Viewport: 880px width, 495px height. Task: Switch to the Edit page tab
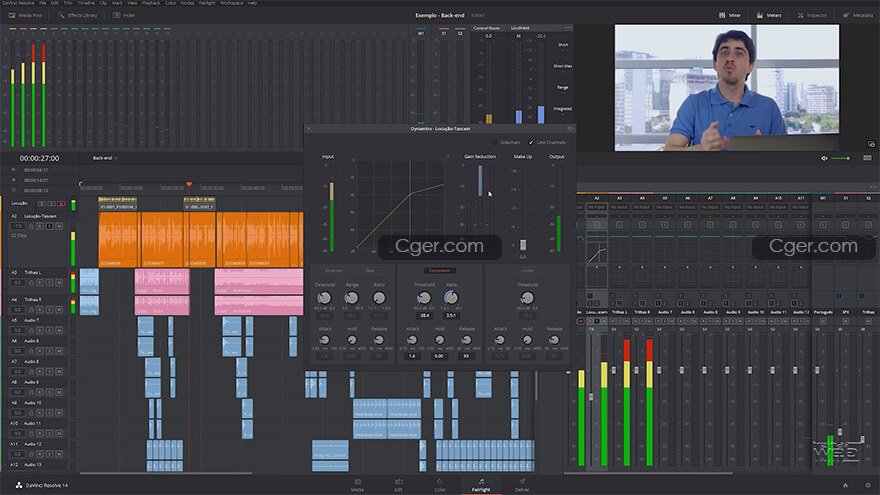pos(398,485)
